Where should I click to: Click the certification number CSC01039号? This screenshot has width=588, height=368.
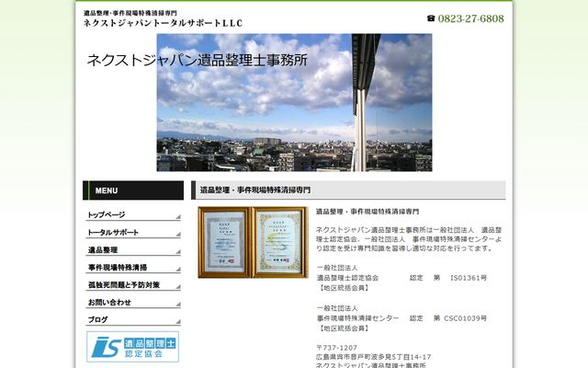(466, 318)
